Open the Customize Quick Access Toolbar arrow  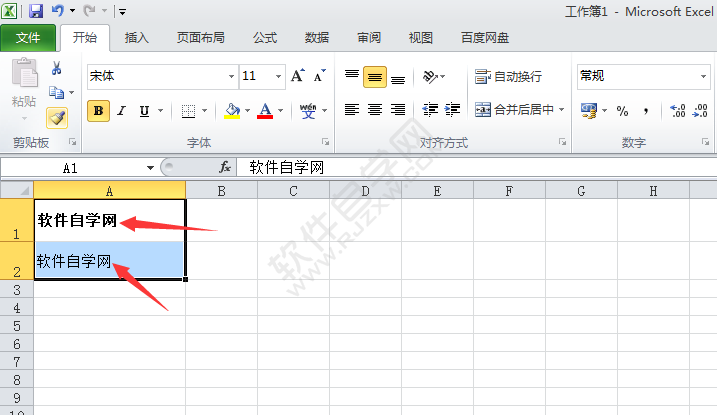click(122, 11)
